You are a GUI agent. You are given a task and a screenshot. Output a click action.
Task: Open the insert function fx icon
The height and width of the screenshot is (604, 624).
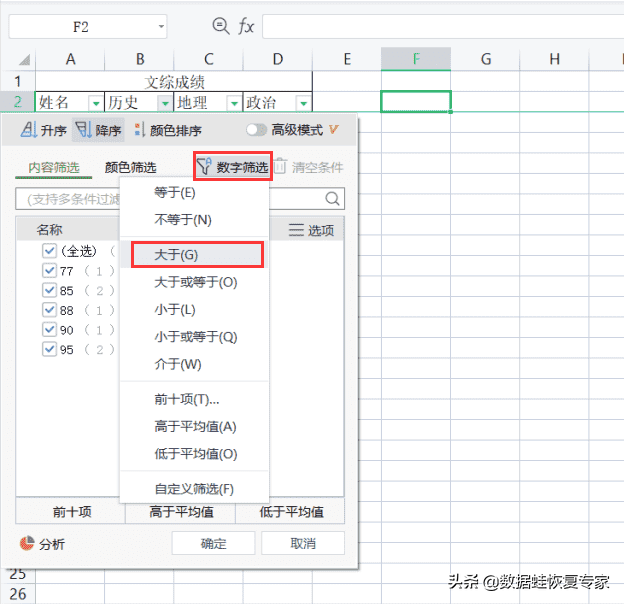[246, 27]
